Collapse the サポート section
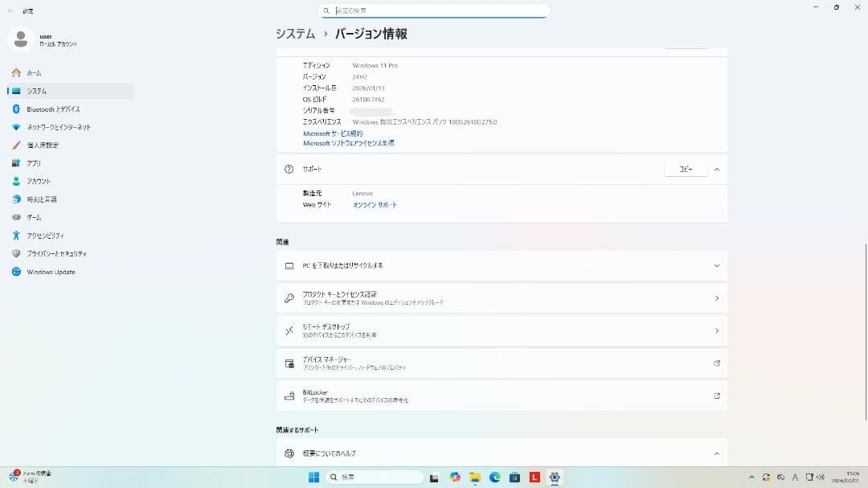 [x=716, y=169]
